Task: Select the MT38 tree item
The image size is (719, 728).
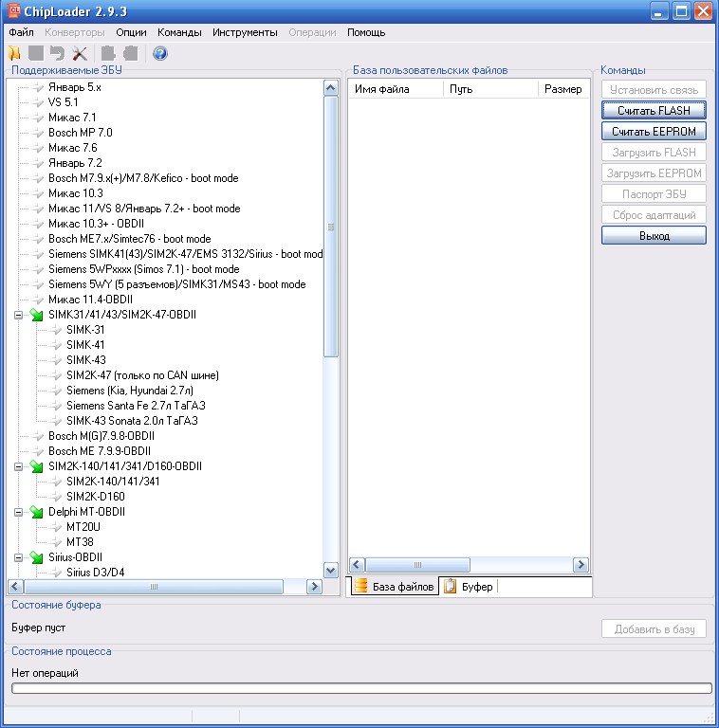Action: (80, 542)
